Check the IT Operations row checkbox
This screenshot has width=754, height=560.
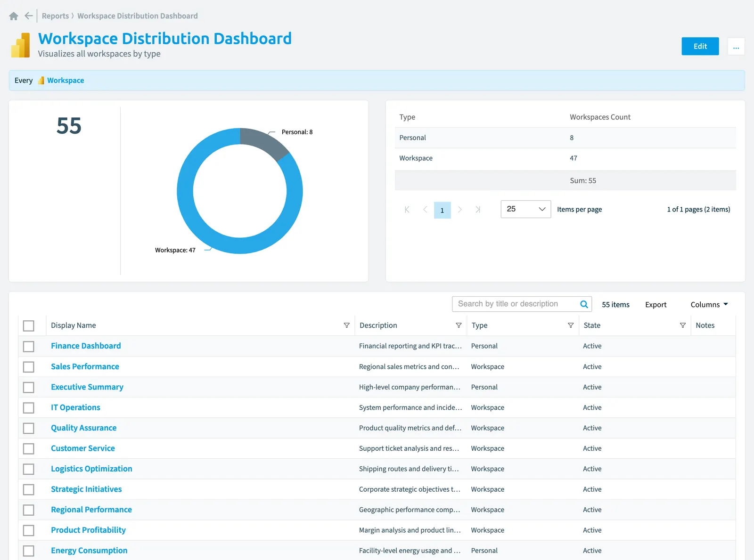(29, 408)
